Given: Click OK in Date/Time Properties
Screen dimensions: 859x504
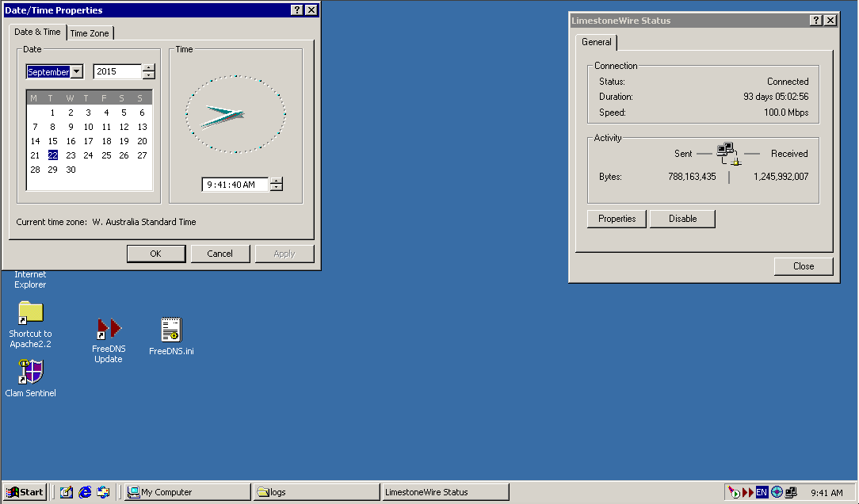Looking at the screenshot, I should [156, 254].
